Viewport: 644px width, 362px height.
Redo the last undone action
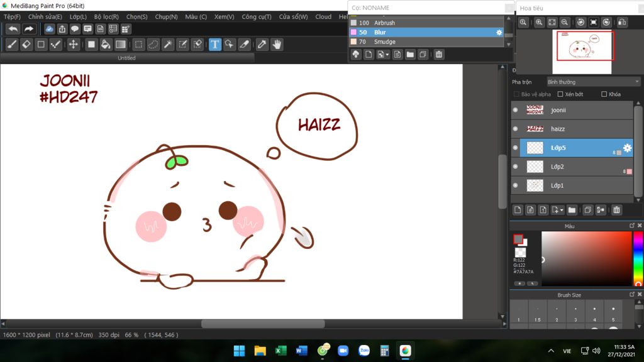[x=28, y=29]
